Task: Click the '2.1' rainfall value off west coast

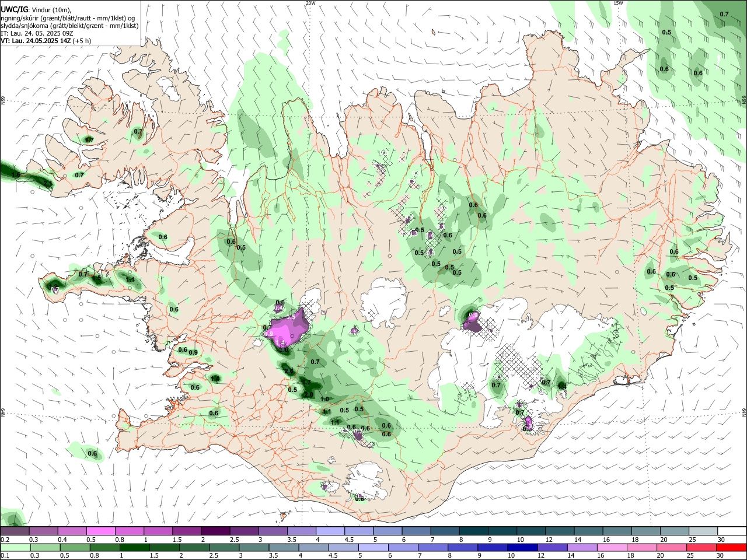Action: pos(48,183)
